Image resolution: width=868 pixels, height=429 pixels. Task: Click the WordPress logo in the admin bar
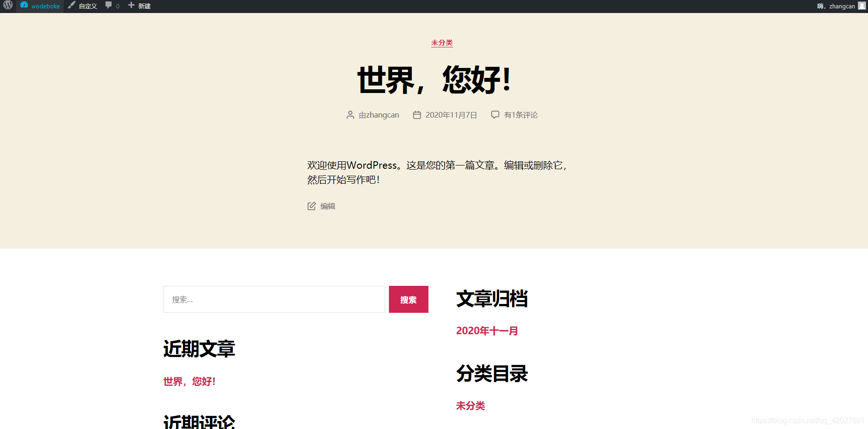click(x=7, y=6)
